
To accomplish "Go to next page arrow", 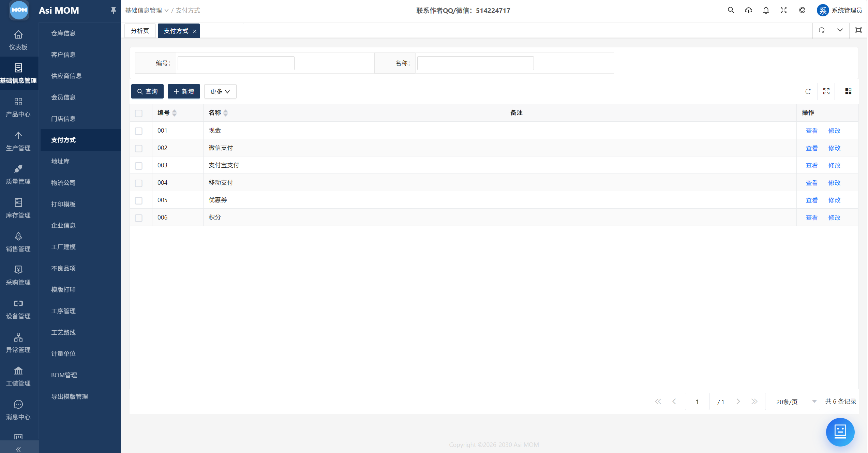I will (x=738, y=402).
